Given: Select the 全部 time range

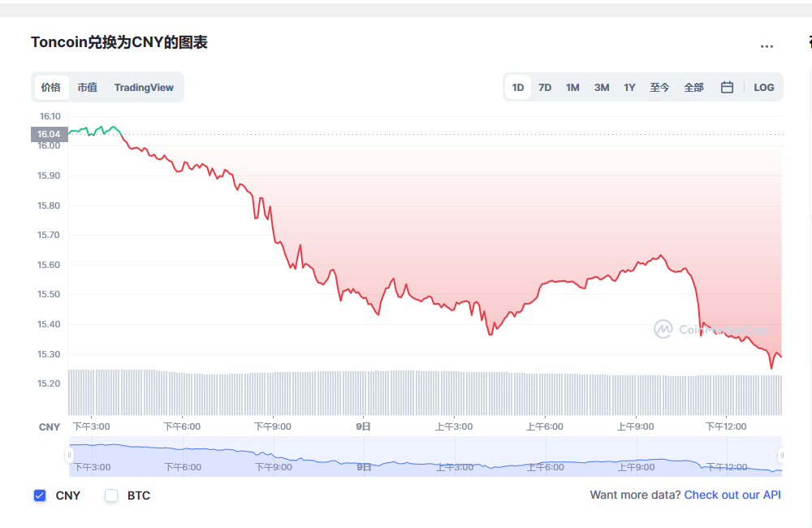Looking at the screenshot, I should pos(693,87).
